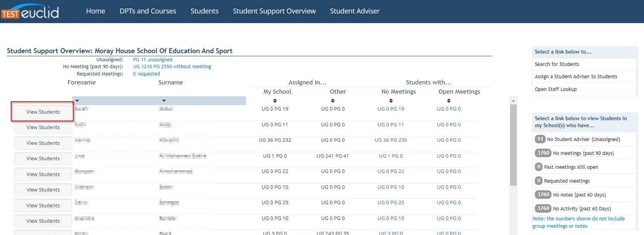Open the DPTs and Courses menu
Viewport: 644px width, 235px height.
coord(148,11)
